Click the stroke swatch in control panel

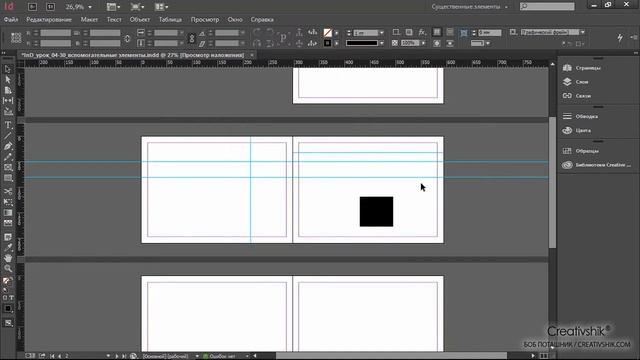pyautogui.click(x=327, y=43)
